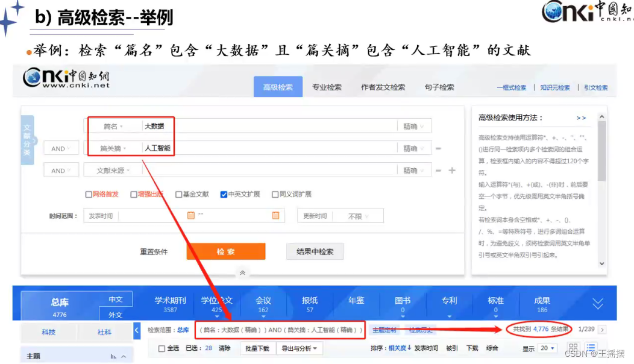The width and height of the screenshot is (634, 364).
Task: Open the start date calendar picker
Action: 190,215
